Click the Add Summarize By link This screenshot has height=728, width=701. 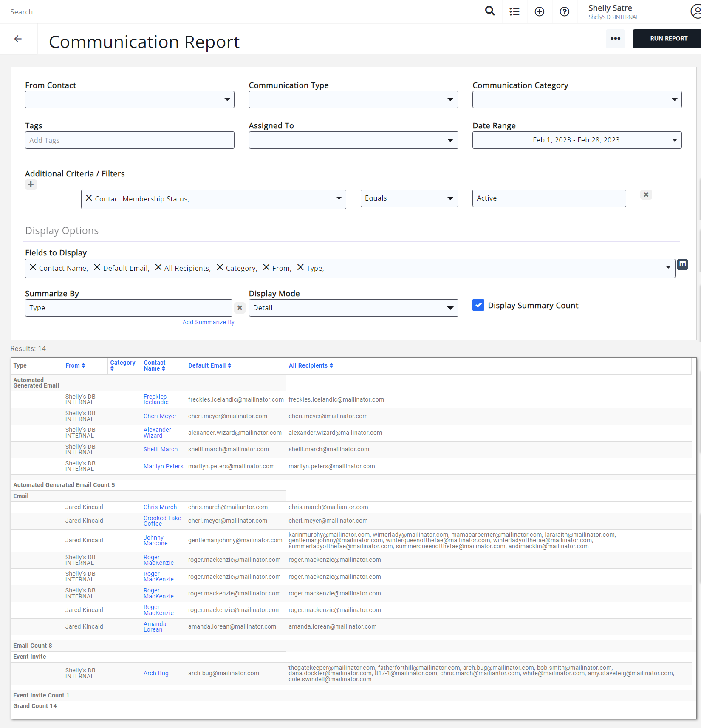click(208, 322)
